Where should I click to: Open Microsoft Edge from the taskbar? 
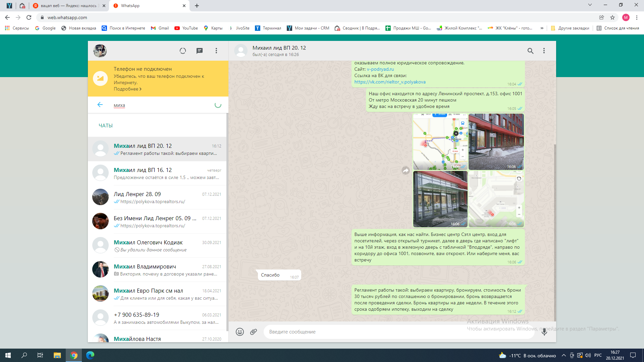90,355
